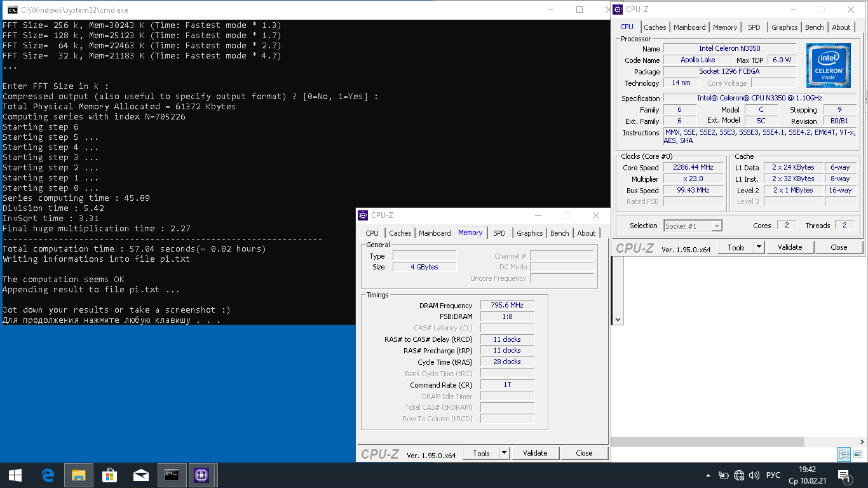
Task: Open the Mainboard tab in the Memory window
Action: coord(435,233)
